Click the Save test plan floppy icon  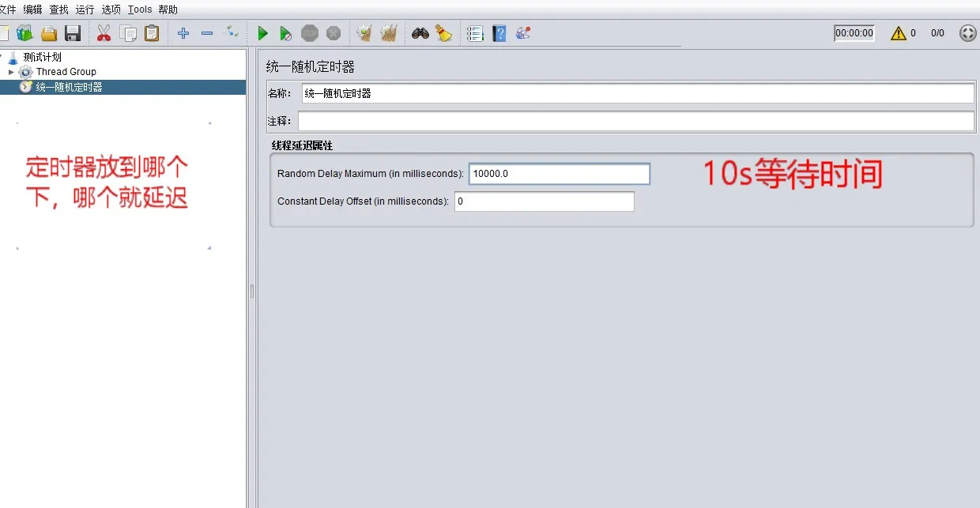[73, 33]
